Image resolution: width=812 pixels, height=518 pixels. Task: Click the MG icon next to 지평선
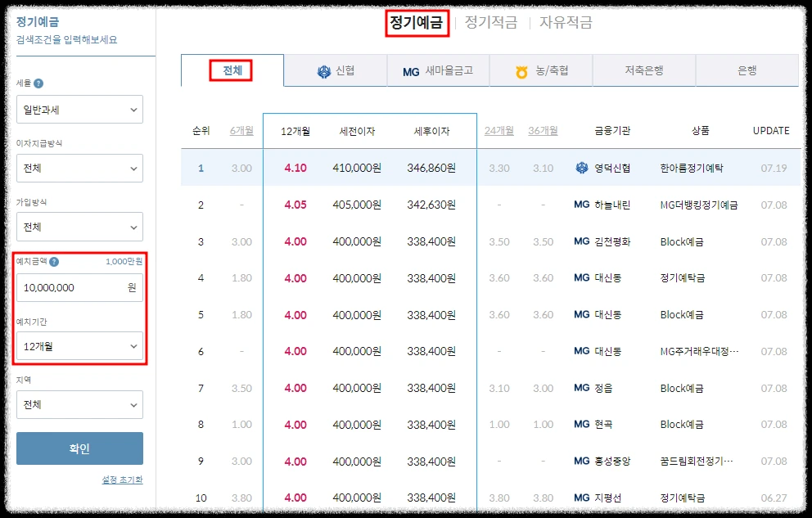tap(581, 497)
